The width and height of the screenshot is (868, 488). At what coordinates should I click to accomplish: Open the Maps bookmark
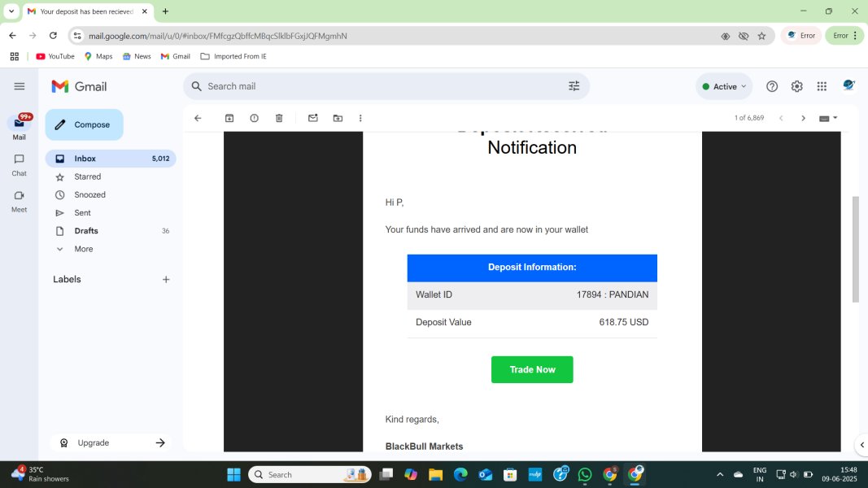click(x=98, y=56)
